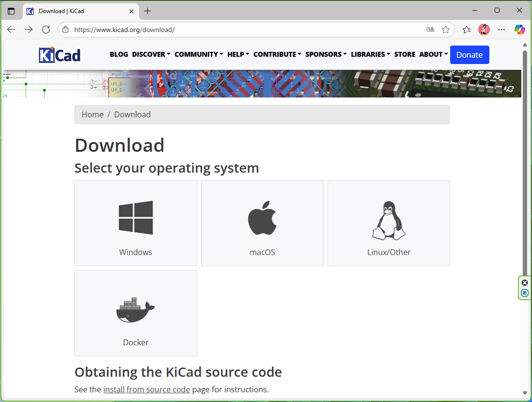The width and height of the screenshot is (532, 402).
Task: Add the page to favorites via star icon
Action: click(x=446, y=30)
